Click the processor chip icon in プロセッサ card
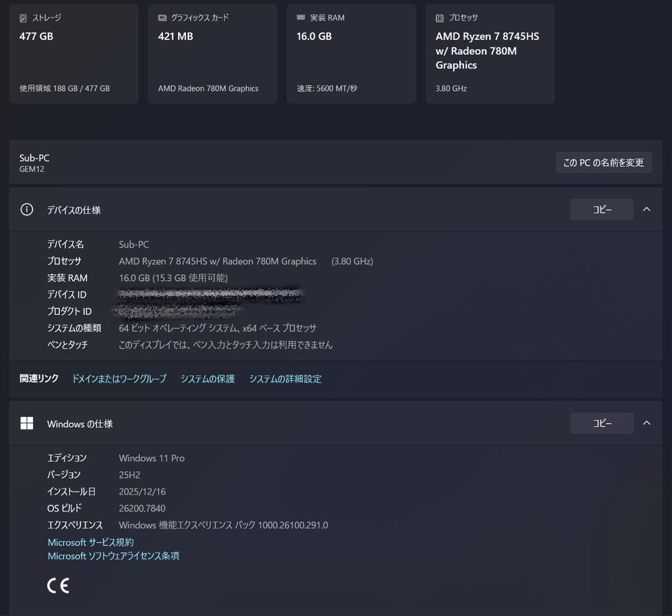This screenshot has width=672, height=616. pyautogui.click(x=439, y=18)
